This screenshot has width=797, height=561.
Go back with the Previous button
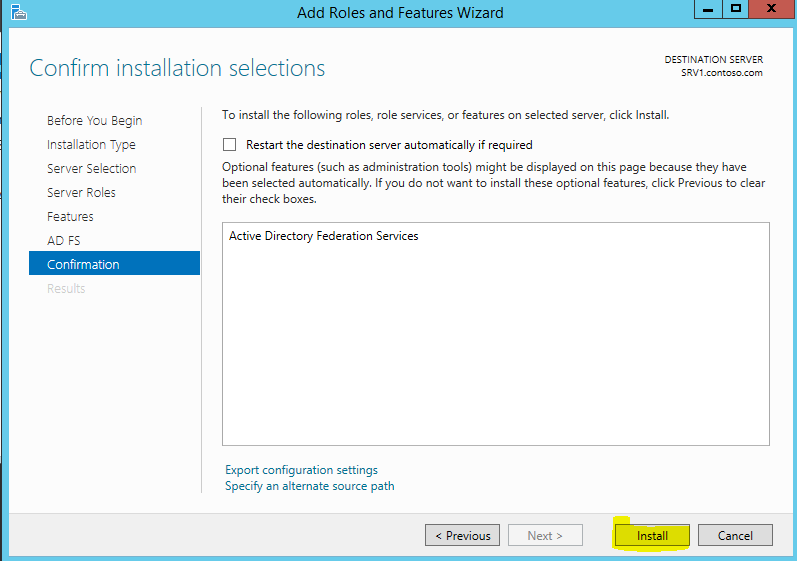pos(463,536)
